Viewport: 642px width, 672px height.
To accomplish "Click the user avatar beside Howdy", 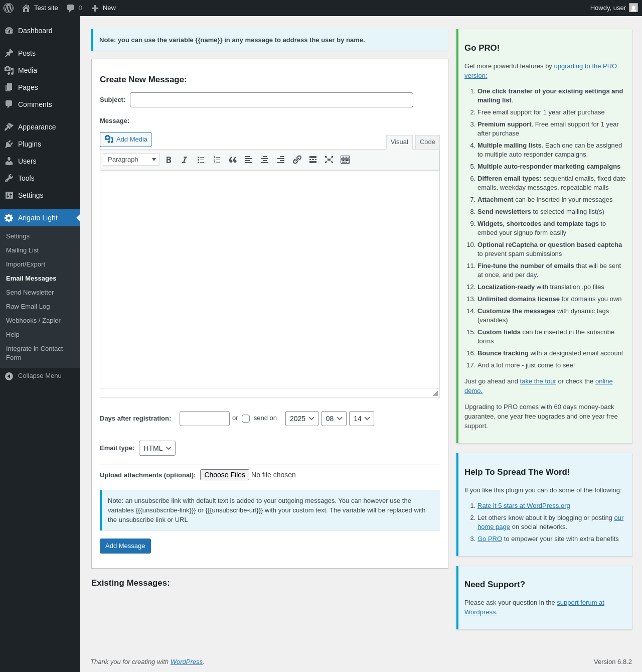I will click(633, 8).
